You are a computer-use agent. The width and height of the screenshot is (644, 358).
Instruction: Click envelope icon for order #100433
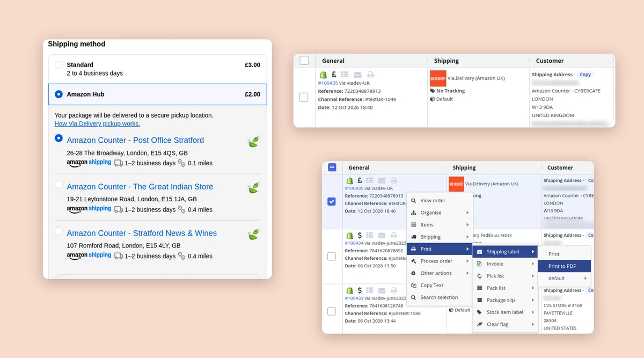[382, 290]
